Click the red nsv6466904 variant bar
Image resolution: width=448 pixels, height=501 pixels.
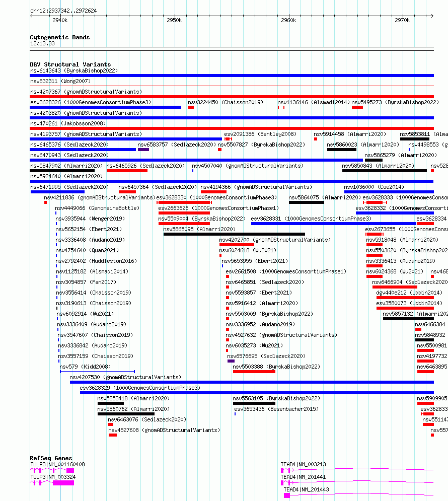[395, 287]
